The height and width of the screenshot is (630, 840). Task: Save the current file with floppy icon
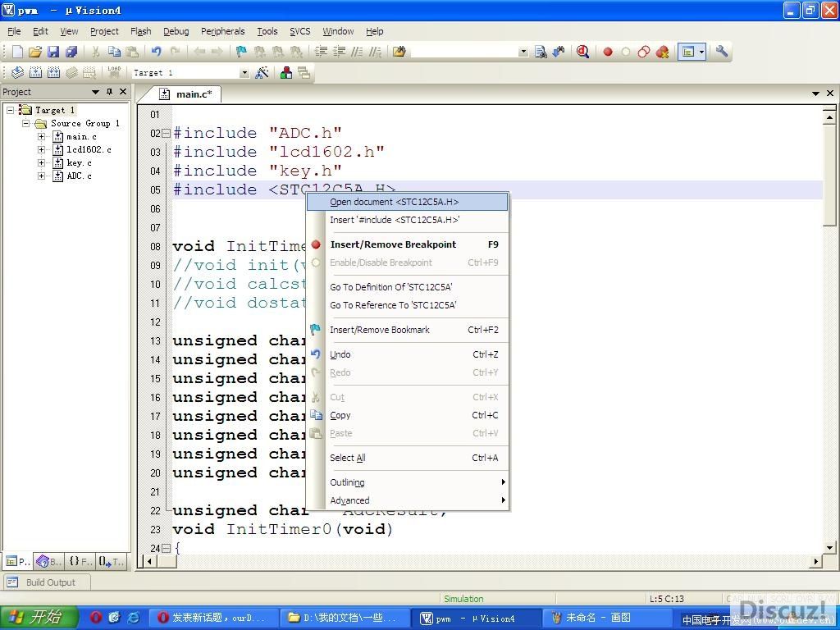coord(53,52)
